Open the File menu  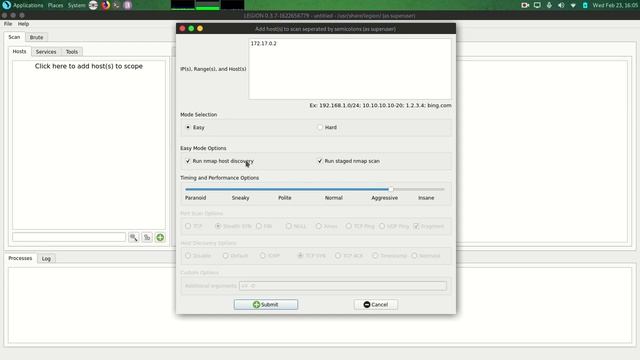(x=8, y=24)
